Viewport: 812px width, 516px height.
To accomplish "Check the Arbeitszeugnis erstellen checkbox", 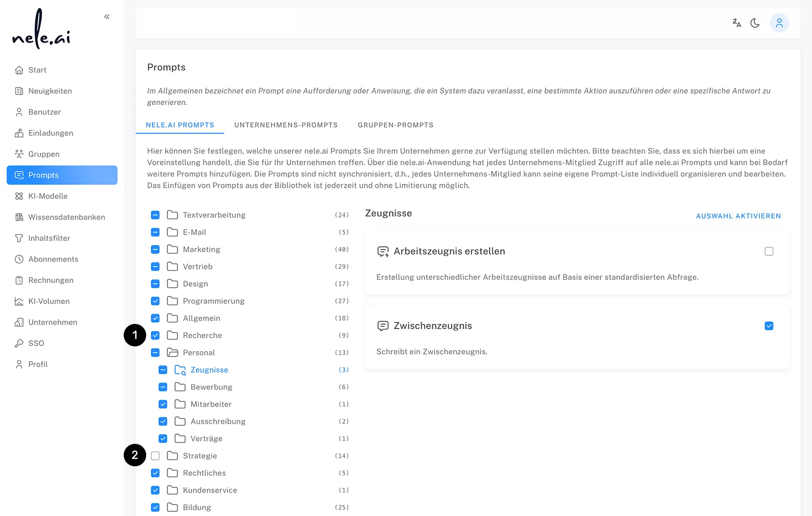I will (769, 251).
